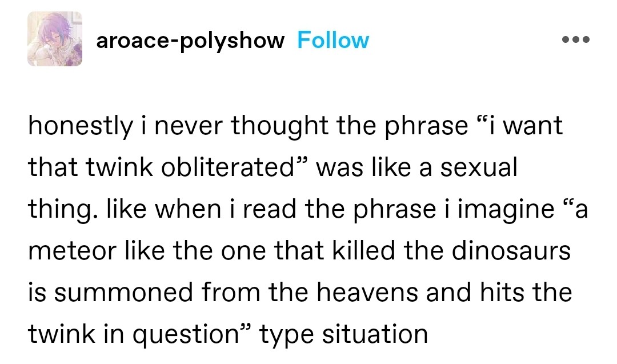Click the aroace-polyshow avatar picture
Viewport: 617px width, 364px height.
[x=54, y=39]
